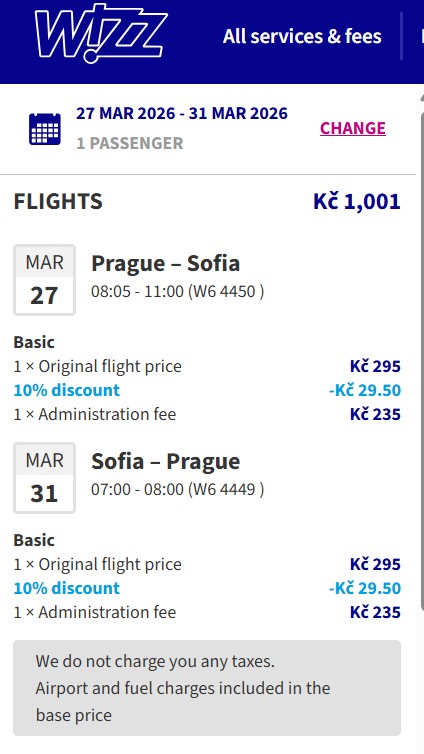Click the return flight 10% discount label

(x=66, y=588)
